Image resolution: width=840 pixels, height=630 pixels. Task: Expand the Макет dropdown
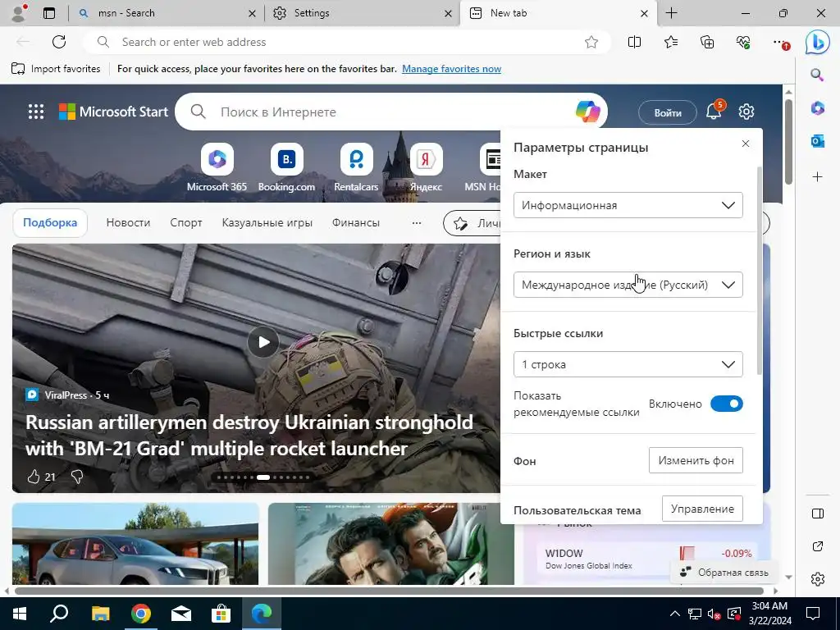pyautogui.click(x=628, y=205)
